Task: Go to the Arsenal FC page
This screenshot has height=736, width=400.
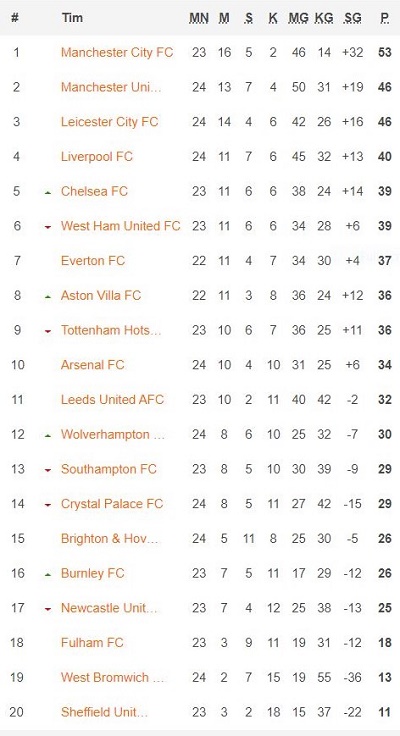Action: (92, 365)
